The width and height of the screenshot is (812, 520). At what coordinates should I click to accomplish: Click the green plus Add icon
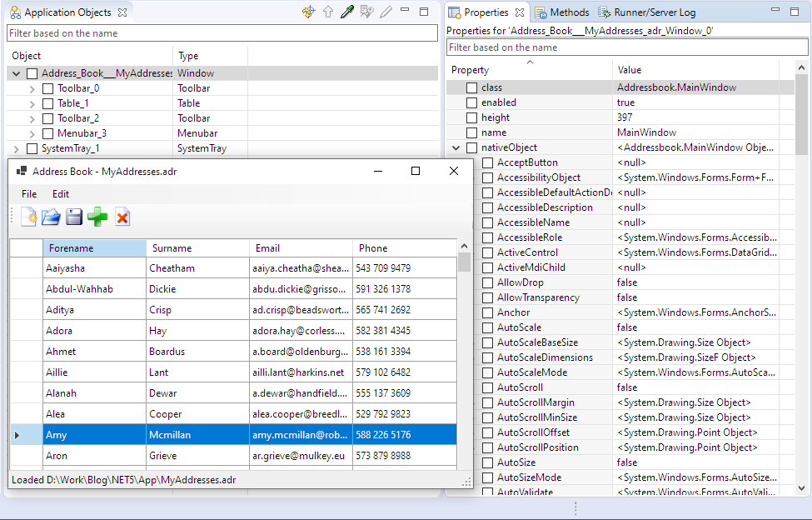97,217
